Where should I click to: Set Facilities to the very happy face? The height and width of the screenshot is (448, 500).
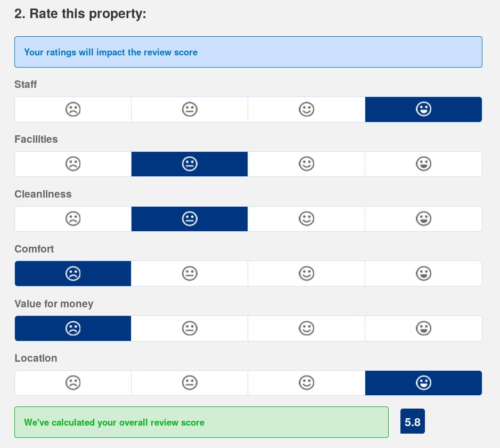(x=423, y=164)
